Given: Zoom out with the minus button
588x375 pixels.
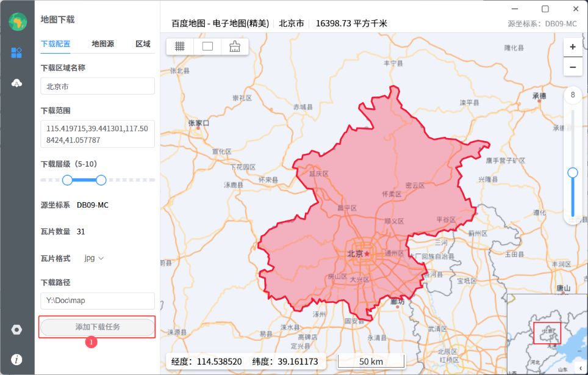Looking at the screenshot, I should [572, 67].
